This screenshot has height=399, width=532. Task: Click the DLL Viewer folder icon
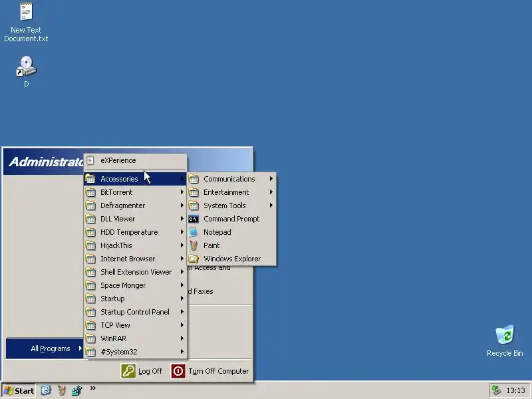tap(90, 219)
